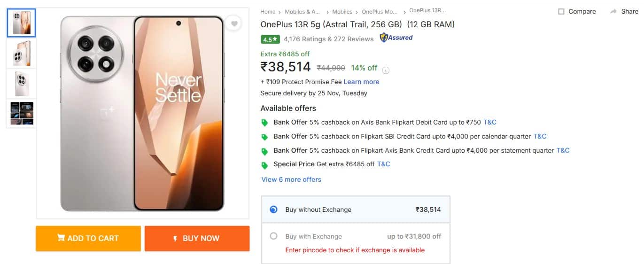Open T&C for Special Price offer
The width and height of the screenshot is (644, 264).
pos(384,164)
